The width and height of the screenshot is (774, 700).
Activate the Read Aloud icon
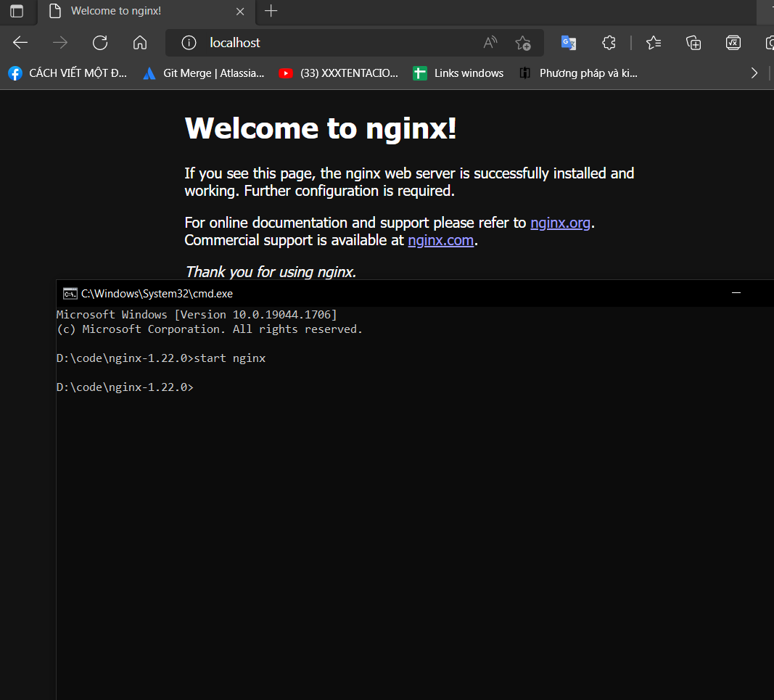click(x=490, y=43)
